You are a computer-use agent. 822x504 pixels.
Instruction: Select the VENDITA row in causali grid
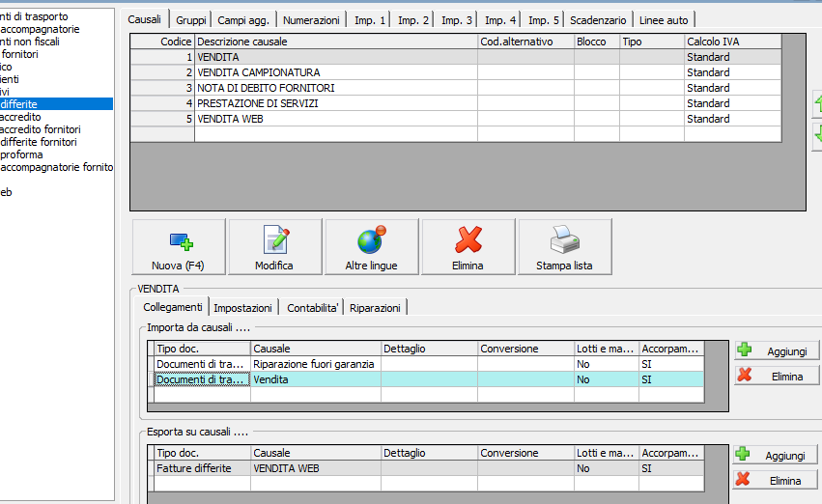tap(456, 57)
